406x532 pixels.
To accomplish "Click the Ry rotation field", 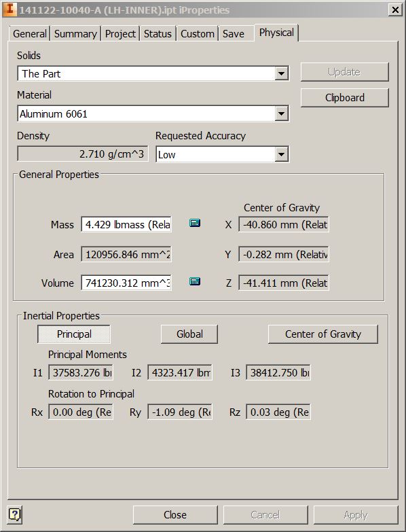I will (x=180, y=412).
